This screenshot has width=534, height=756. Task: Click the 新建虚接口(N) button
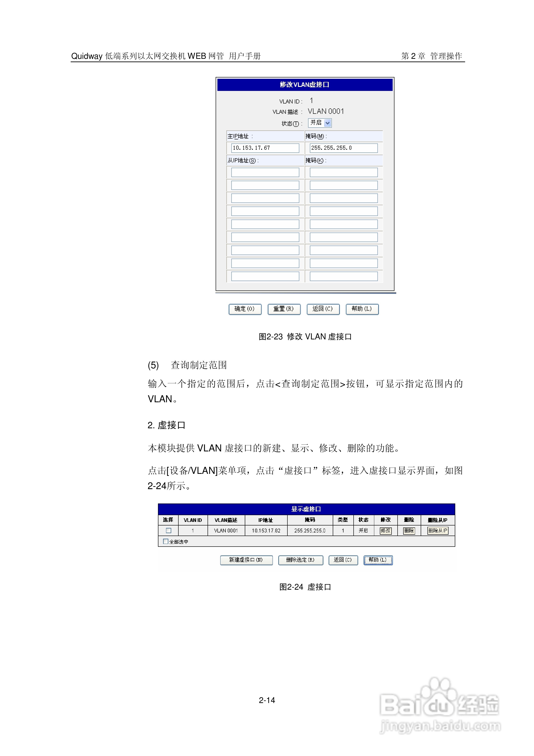(x=247, y=560)
